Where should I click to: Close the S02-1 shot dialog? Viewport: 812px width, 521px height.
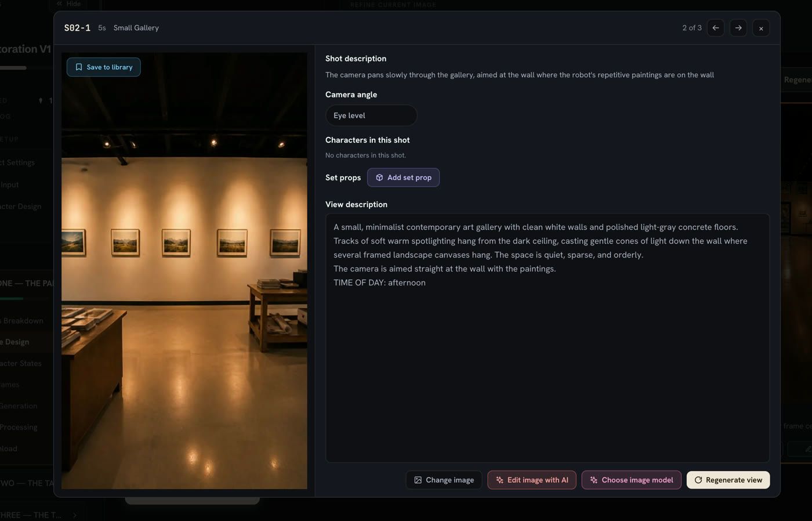(761, 28)
